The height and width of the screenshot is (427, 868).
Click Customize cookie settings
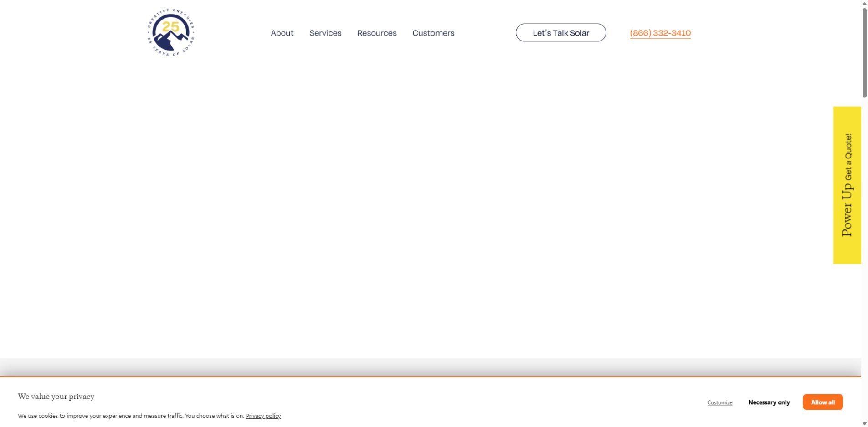tap(720, 402)
